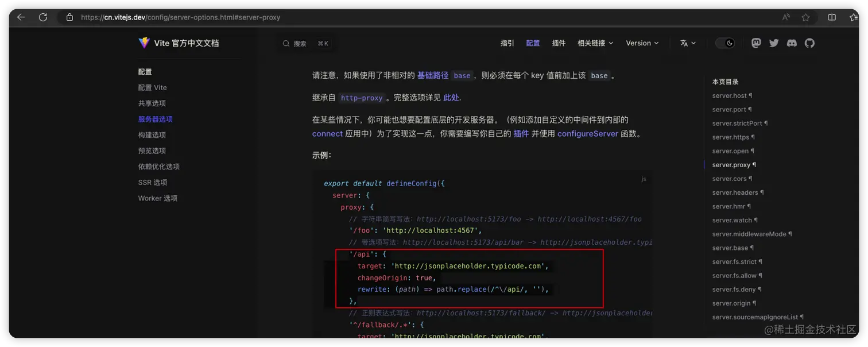868x347 pixels.
Task: Jump to server.origin in the outline
Action: [x=734, y=303]
